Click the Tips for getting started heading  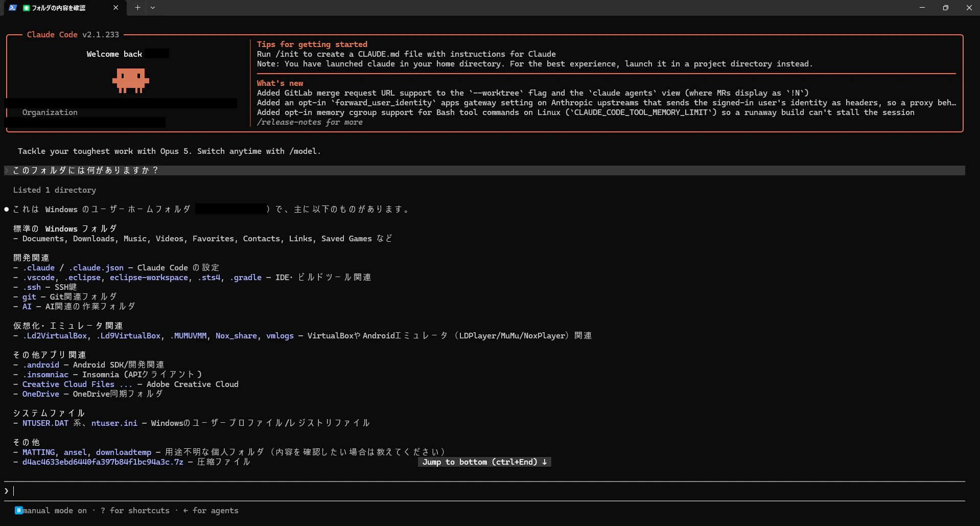point(312,44)
